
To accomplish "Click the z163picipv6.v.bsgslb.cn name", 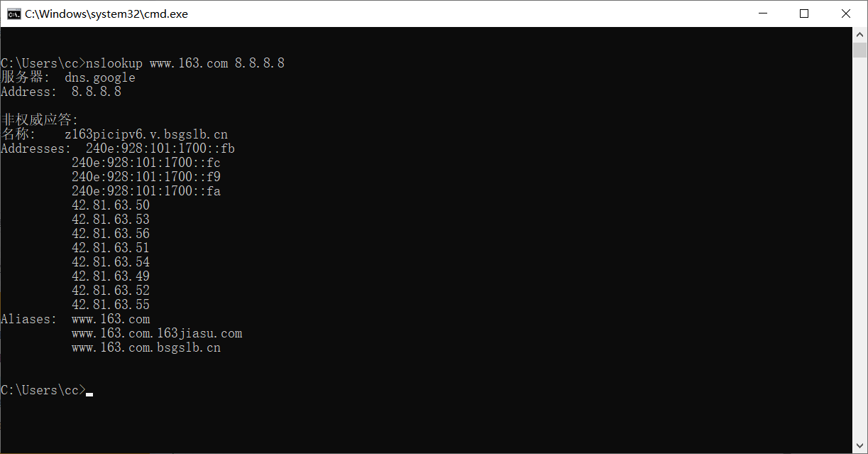I will pyautogui.click(x=146, y=134).
